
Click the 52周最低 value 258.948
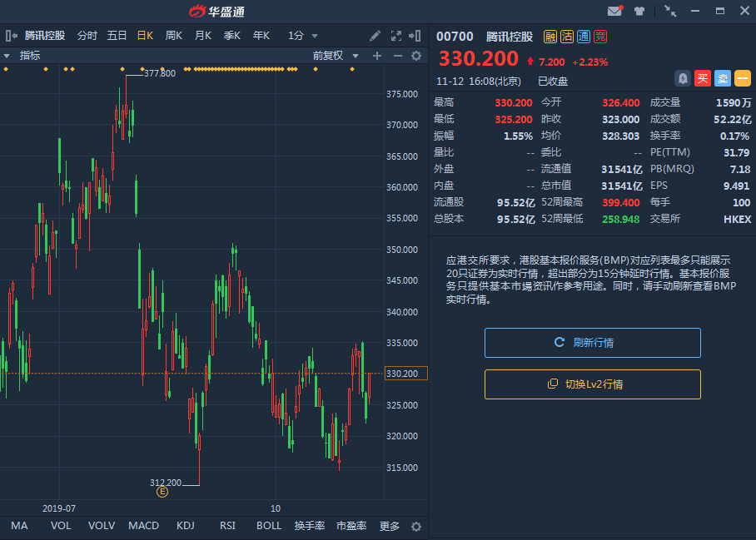[x=621, y=220]
